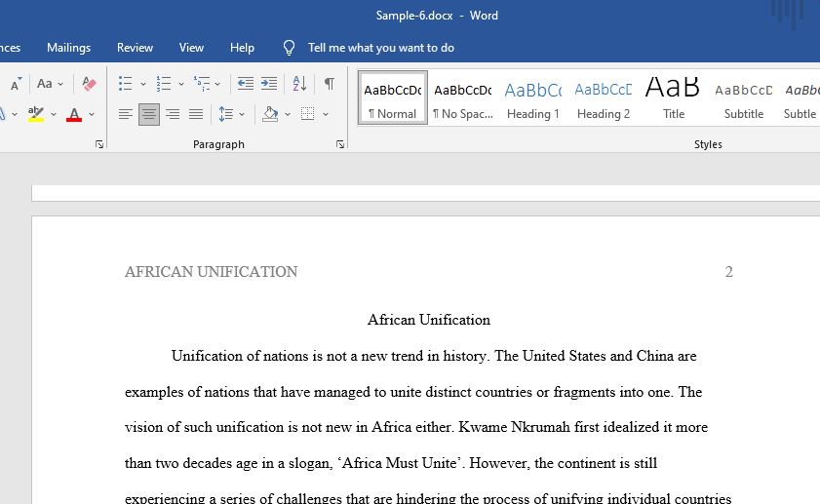Toggle Align Right paragraph alignment
The width and height of the screenshot is (820, 504).
click(x=172, y=114)
